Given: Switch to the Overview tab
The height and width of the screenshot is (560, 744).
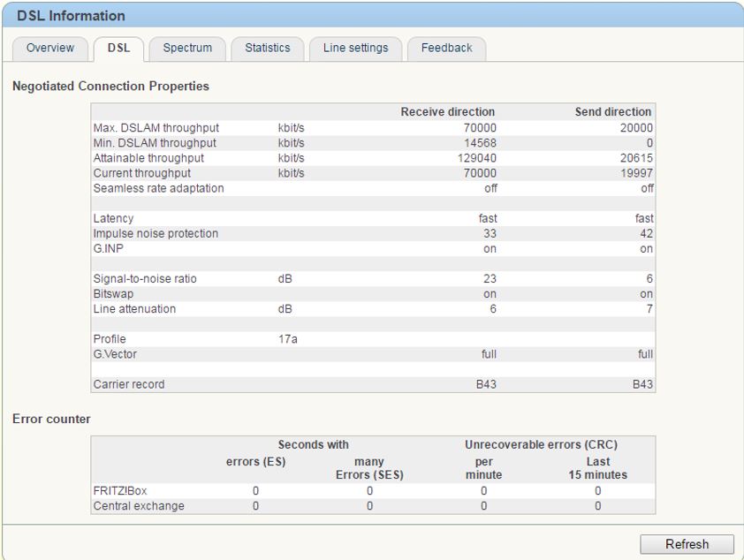Looking at the screenshot, I should click(50, 48).
